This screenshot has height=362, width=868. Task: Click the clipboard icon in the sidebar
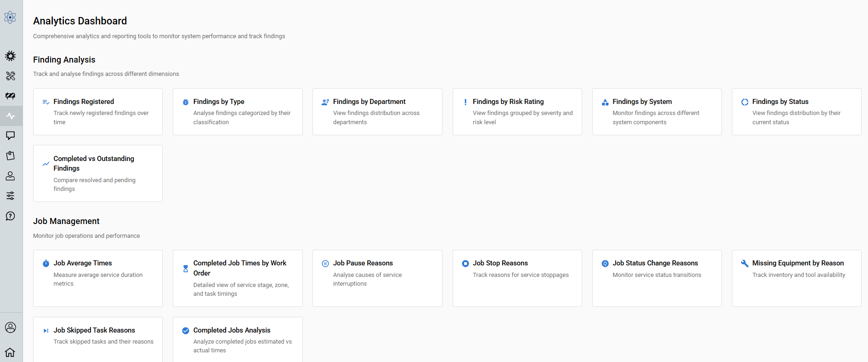click(10, 155)
